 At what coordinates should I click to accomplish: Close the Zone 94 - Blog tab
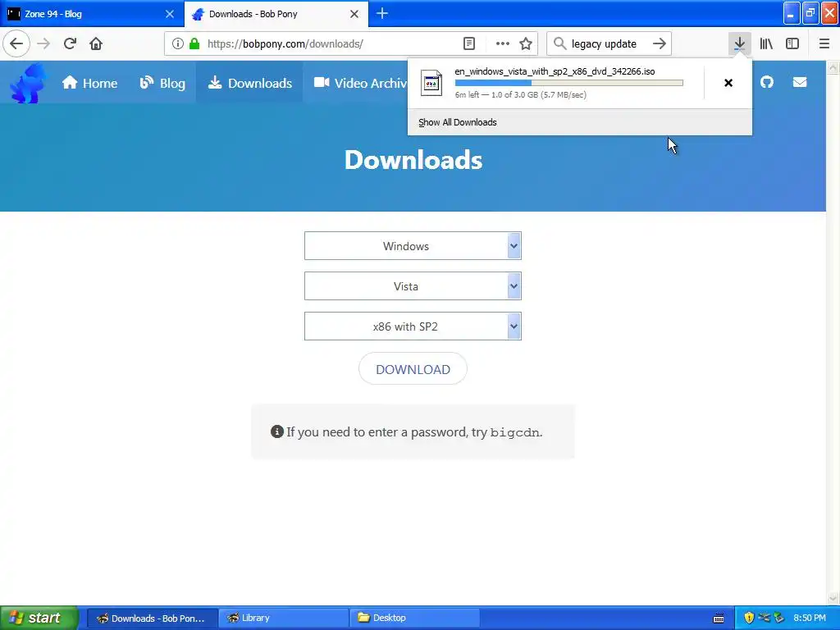[x=170, y=14]
